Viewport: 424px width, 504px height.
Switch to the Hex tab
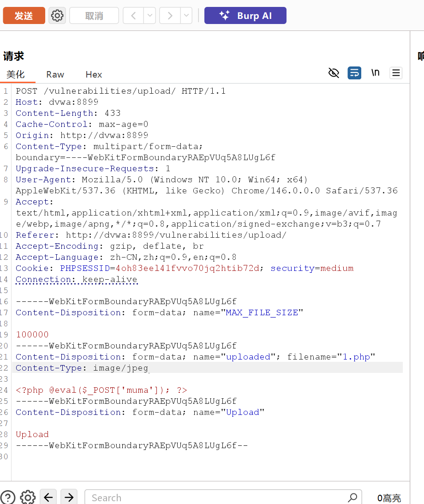point(94,75)
